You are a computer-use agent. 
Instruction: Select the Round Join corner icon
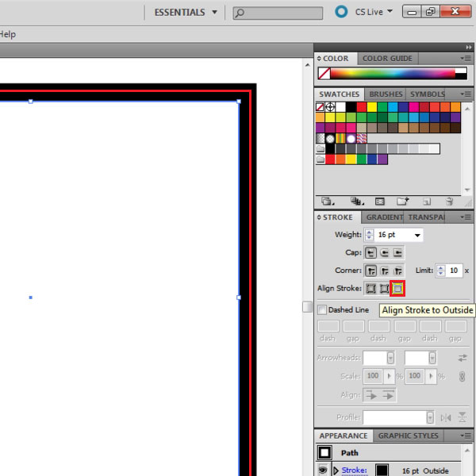coord(385,271)
